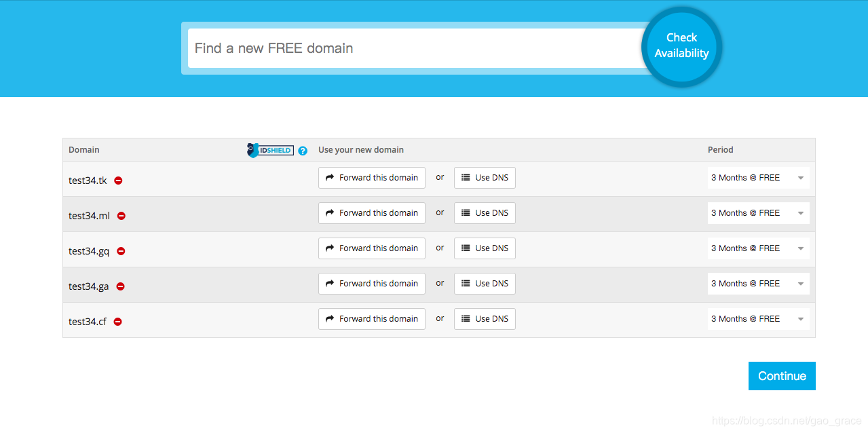Click Forward this domain for test34.ml
This screenshot has height=433, width=868.
[372, 213]
